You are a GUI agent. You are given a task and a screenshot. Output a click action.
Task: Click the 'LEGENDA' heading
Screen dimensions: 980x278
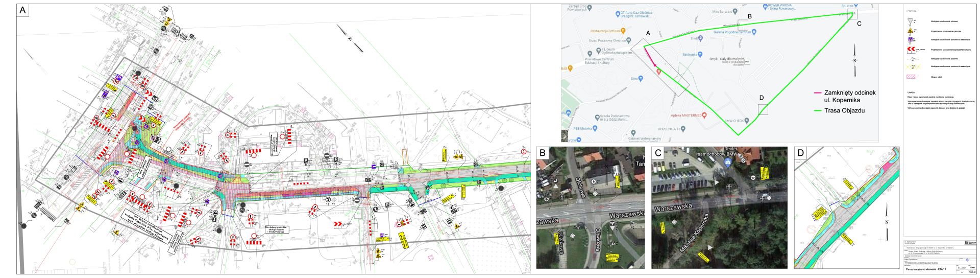tap(911, 11)
